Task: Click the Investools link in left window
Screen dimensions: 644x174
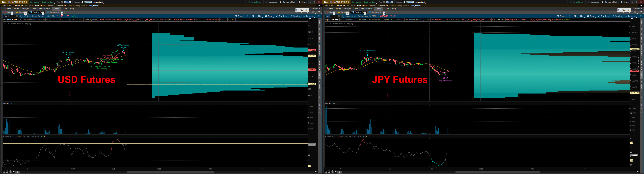Action: coord(315,9)
